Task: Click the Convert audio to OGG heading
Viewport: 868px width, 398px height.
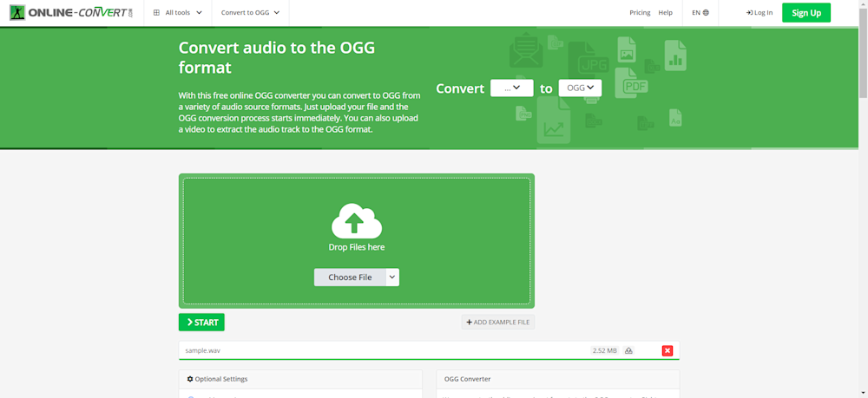Action: point(277,57)
